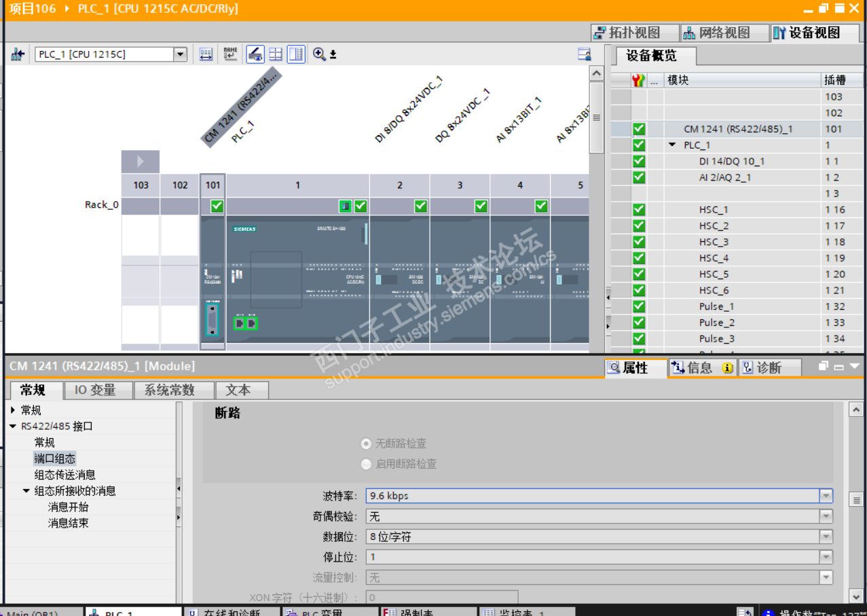867x616 pixels.
Task: Click green check above slot 4 module
Action: tap(541, 206)
